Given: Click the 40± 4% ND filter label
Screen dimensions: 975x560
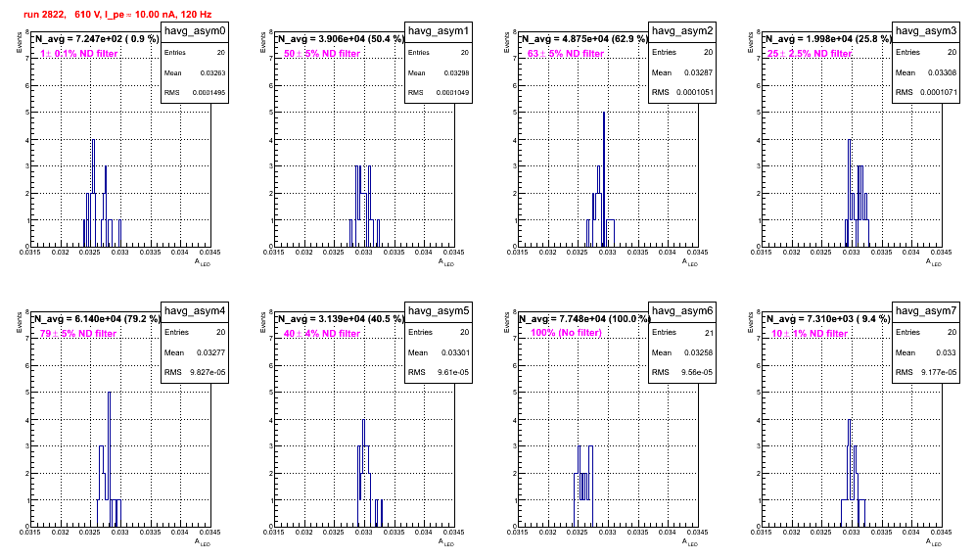Looking at the screenshot, I should pyautogui.click(x=322, y=334).
